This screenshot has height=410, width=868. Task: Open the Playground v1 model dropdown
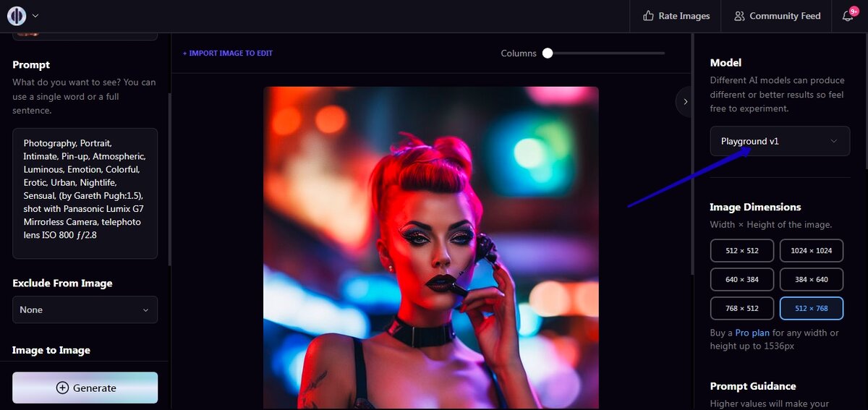click(x=780, y=141)
